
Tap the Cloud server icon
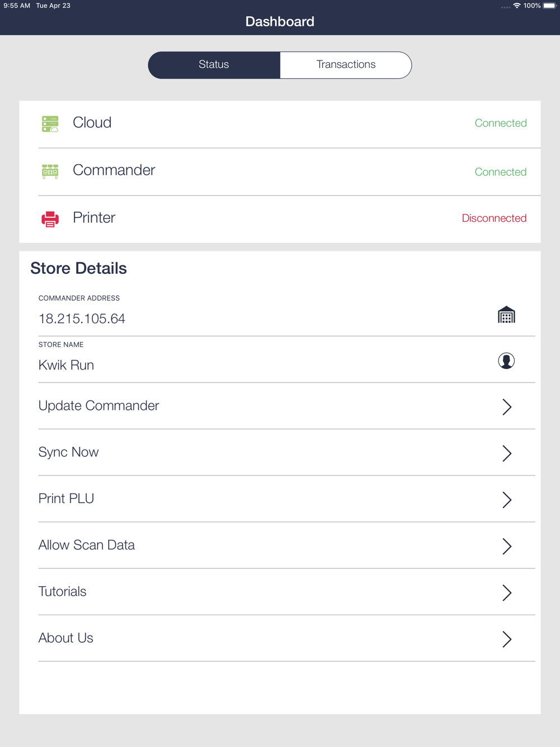(50, 124)
